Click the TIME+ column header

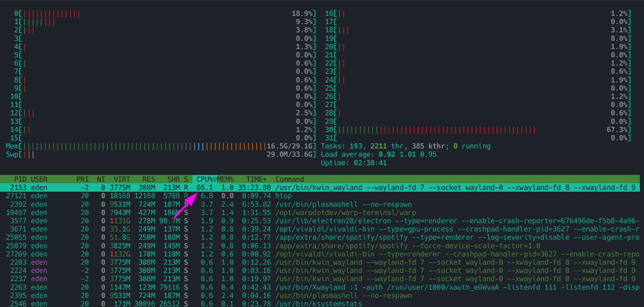(x=256, y=179)
